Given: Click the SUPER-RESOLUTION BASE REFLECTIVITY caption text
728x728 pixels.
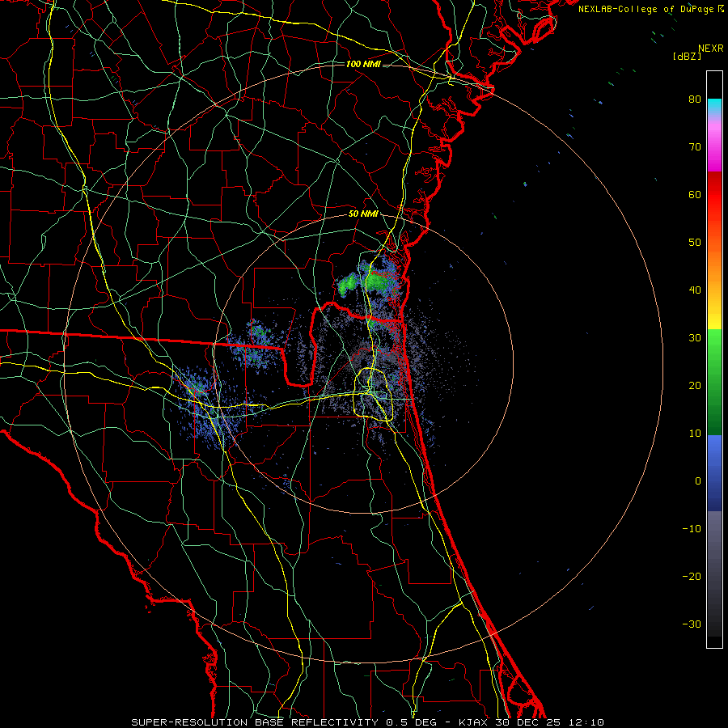Looking at the screenshot, I should click(x=256, y=722).
